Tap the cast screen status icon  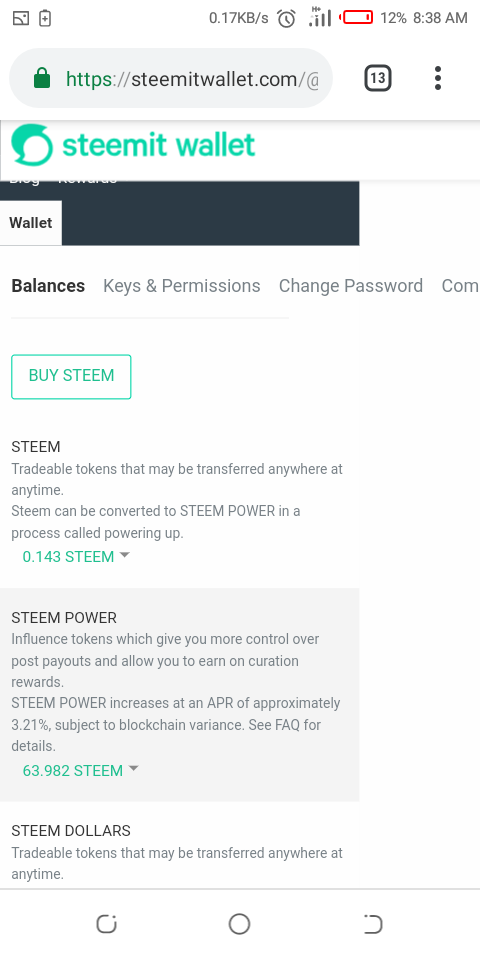[x=20, y=18]
